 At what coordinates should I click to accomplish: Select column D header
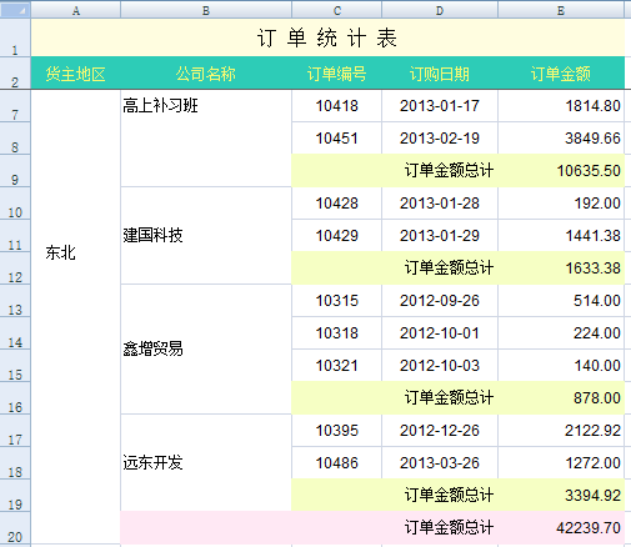tap(440, 10)
